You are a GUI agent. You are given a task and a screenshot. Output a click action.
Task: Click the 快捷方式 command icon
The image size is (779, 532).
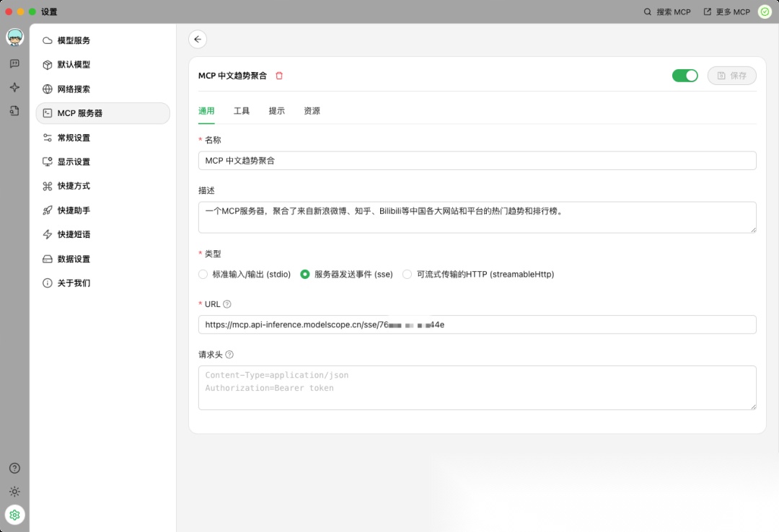[47, 186]
